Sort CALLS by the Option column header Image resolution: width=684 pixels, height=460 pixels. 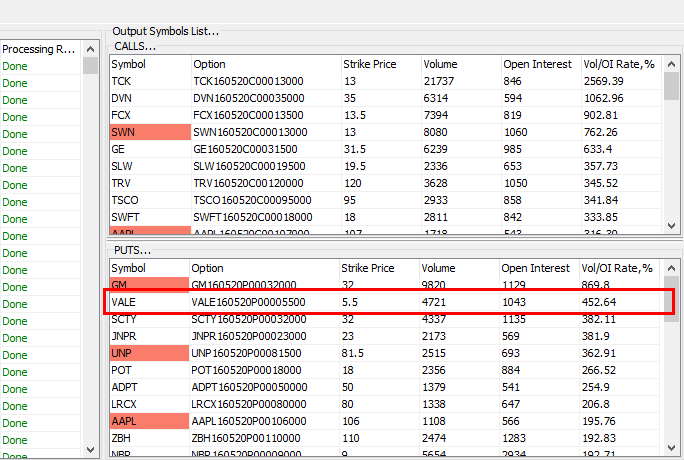click(x=266, y=64)
